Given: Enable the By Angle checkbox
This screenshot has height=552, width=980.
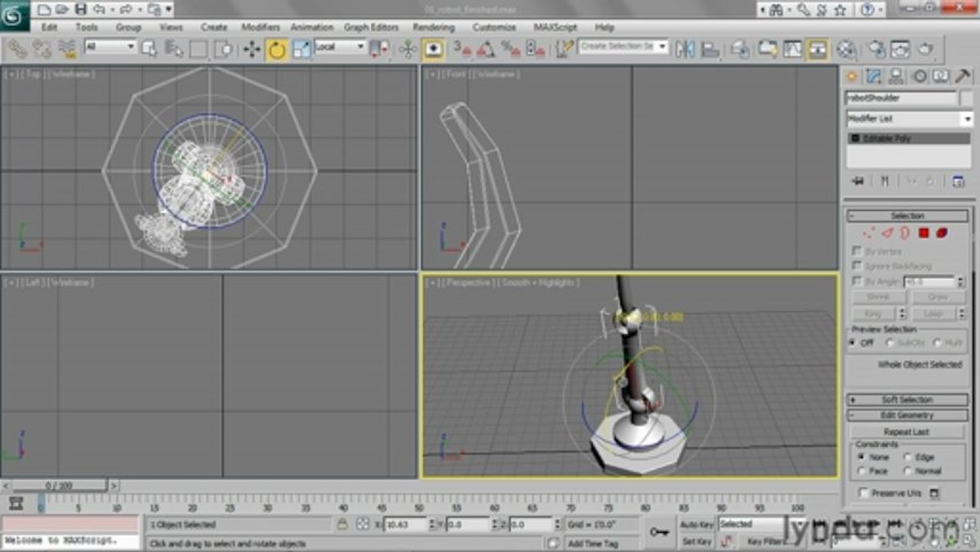Looking at the screenshot, I should click(x=857, y=281).
